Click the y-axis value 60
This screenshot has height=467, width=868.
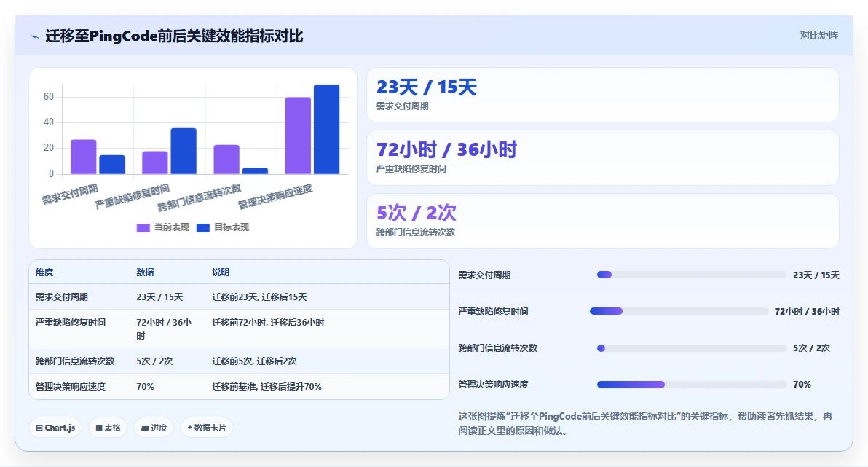(49, 96)
